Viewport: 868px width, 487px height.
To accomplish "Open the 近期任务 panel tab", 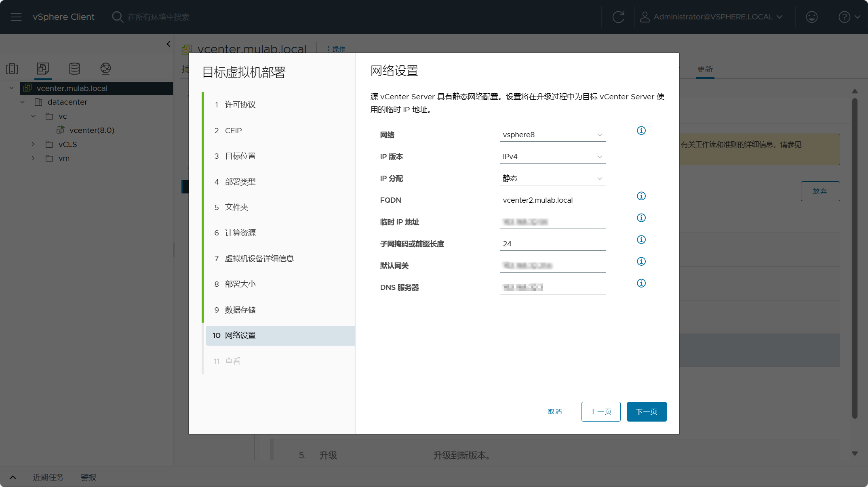I will tap(48, 477).
